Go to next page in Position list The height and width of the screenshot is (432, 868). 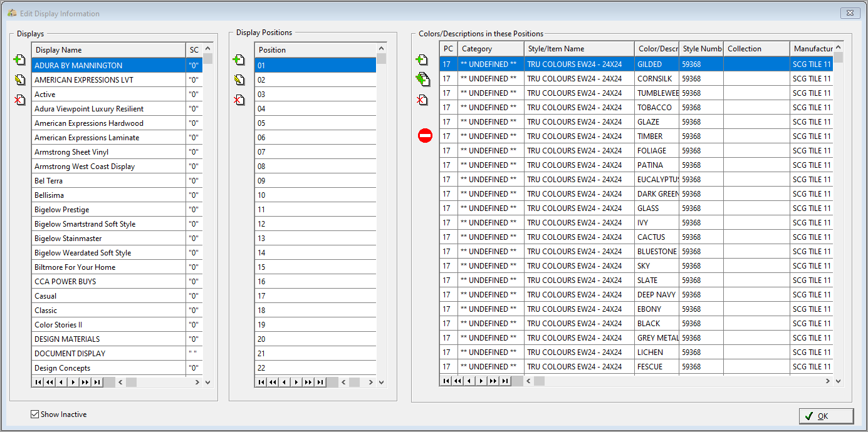point(308,382)
